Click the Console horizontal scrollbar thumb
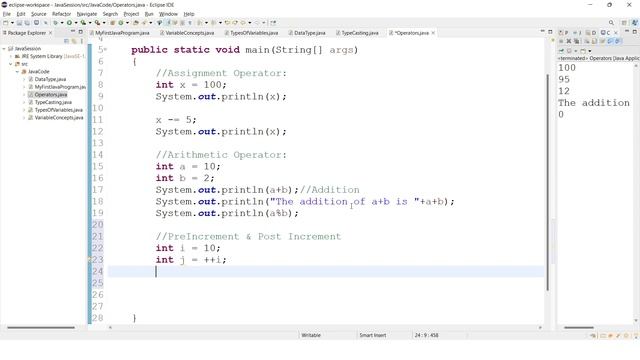The image size is (640, 360). 579,327
